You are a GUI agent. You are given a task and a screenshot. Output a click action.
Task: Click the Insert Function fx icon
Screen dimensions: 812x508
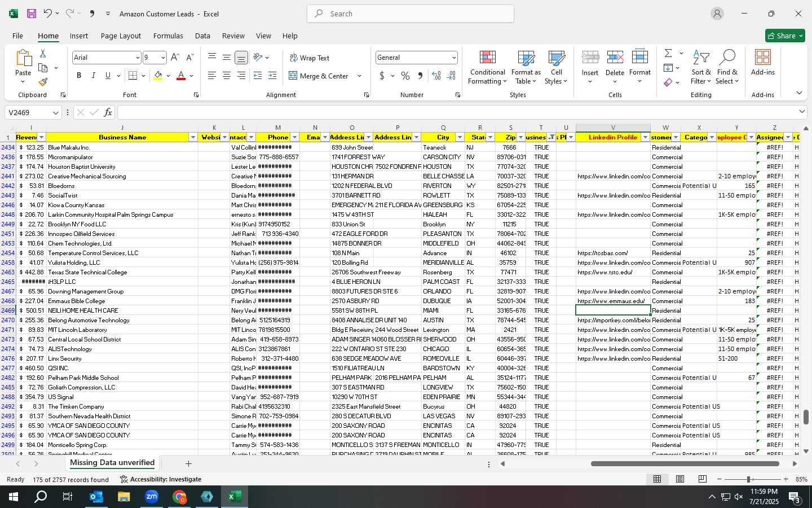tap(108, 112)
